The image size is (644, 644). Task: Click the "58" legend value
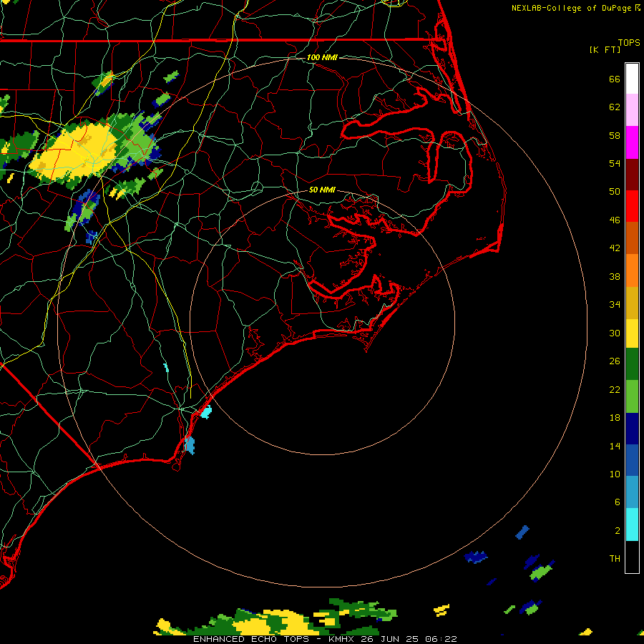pyautogui.click(x=615, y=135)
